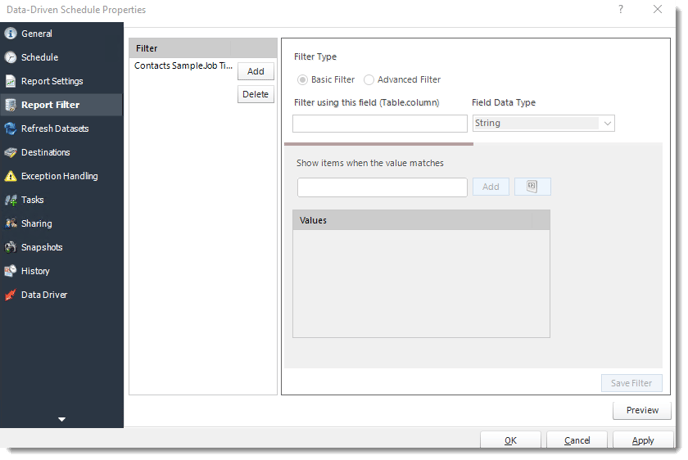Image resolution: width=688 pixels, height=460 pixels.
Task: Open the Data Driver section
Action: (61, 295)
